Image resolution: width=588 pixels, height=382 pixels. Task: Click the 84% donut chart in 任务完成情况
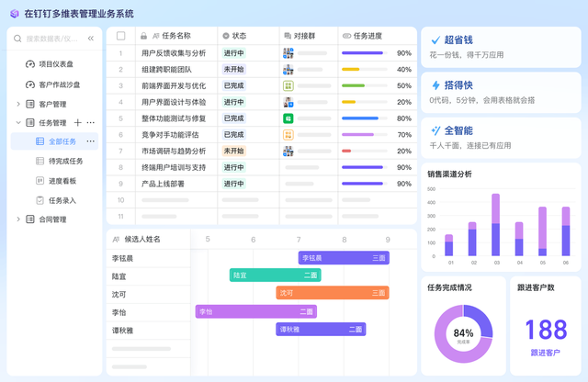(463, 333)
